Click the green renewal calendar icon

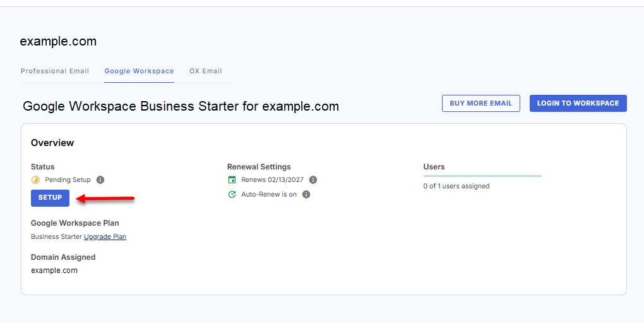tap(232, 180)
